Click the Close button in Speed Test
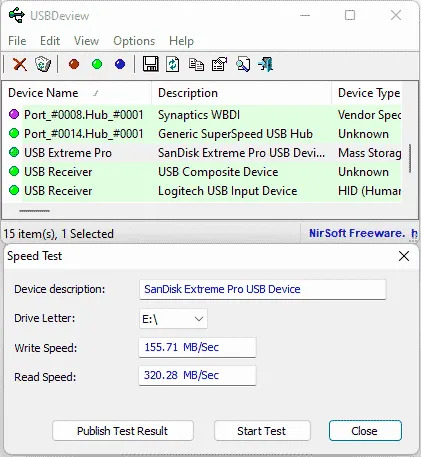Image resolution: width=421 pixels, height=457 pixels. click(365, 431)
